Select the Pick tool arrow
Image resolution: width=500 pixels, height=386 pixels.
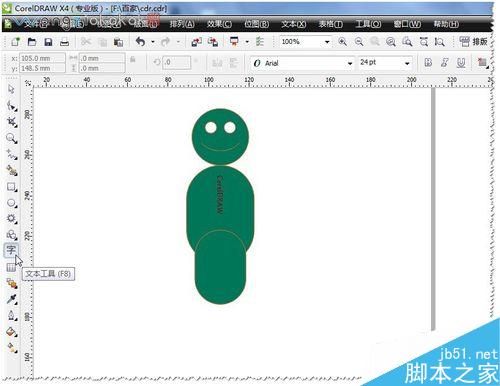pyautogui.click(x=11, y=89)
